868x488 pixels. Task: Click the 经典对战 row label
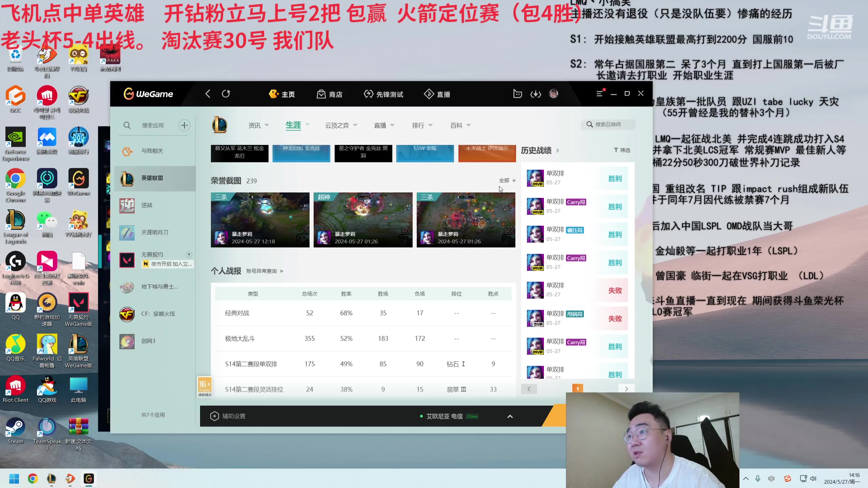(237, 313)
